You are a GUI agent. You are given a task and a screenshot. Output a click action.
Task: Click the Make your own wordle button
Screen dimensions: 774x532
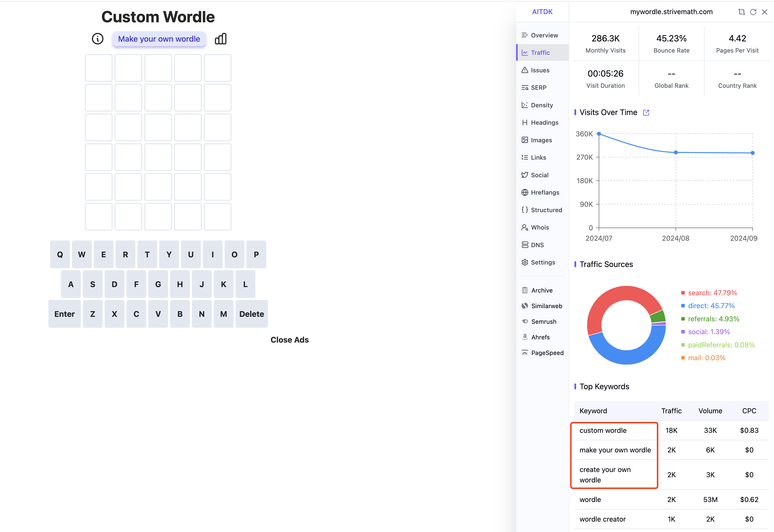coord(159,39)
